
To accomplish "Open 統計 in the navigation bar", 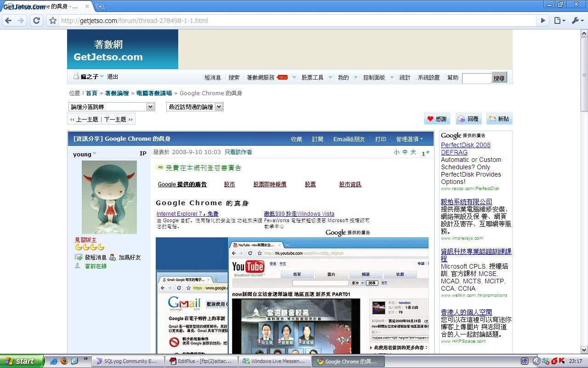I will 405,78.
